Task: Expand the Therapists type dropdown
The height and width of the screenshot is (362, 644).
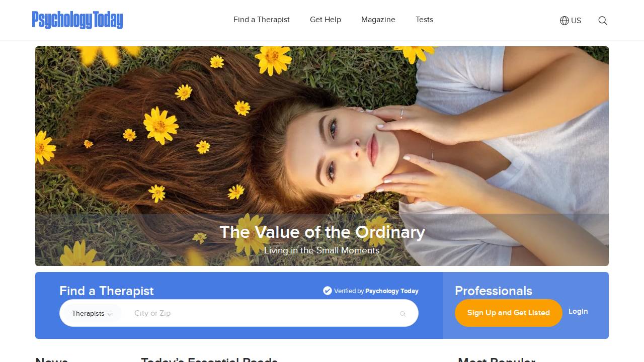Action: pos(92,313)
